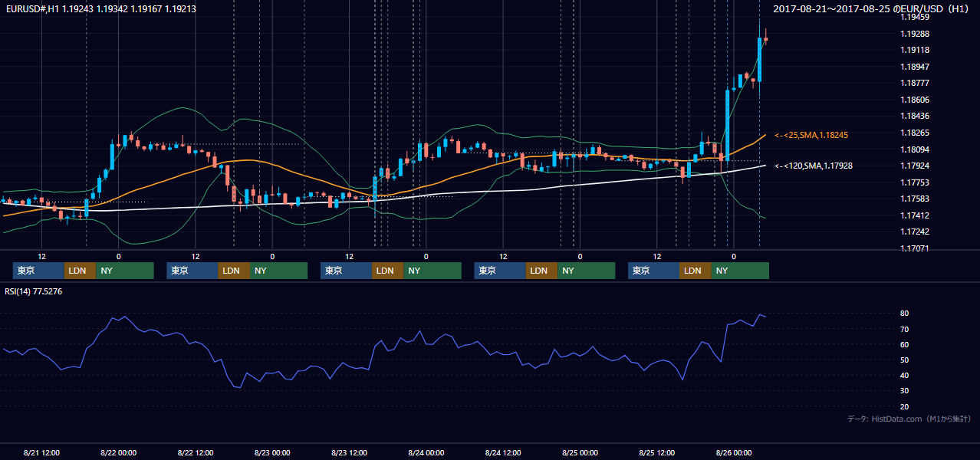The image size is (980, 460).
Task: Select the 8/25 12:00 time axis label
Action: coord(657,452)
